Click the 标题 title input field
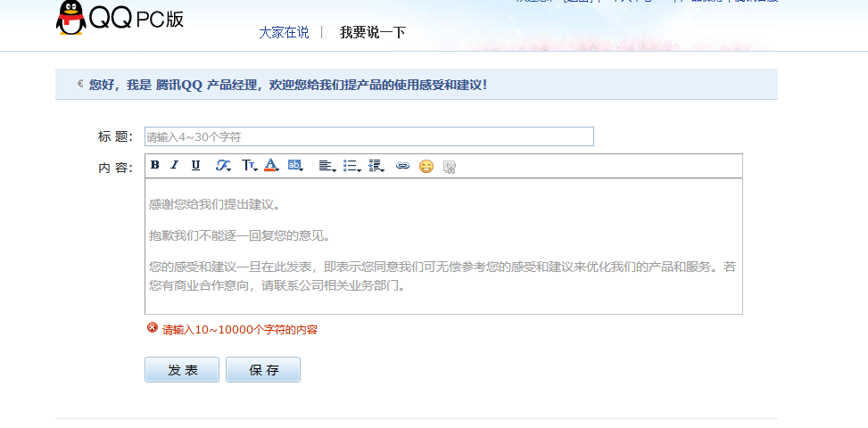 click(368, 136)
